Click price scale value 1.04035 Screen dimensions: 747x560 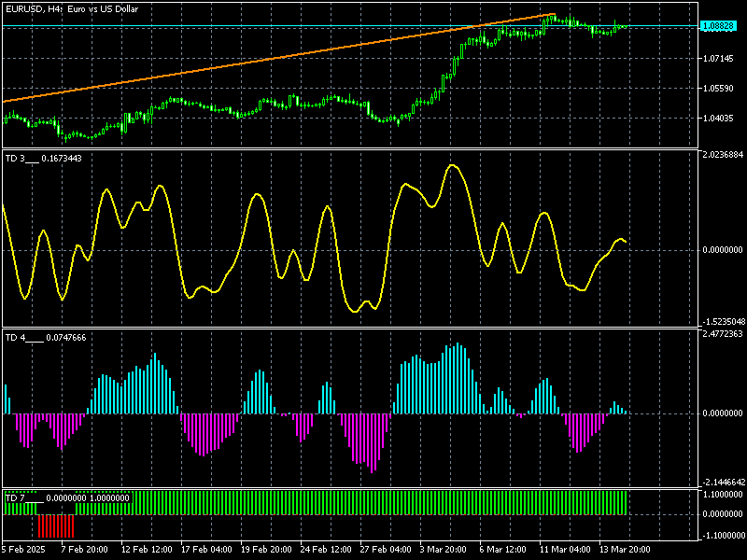pyautogui.click(x=718, y=119)
